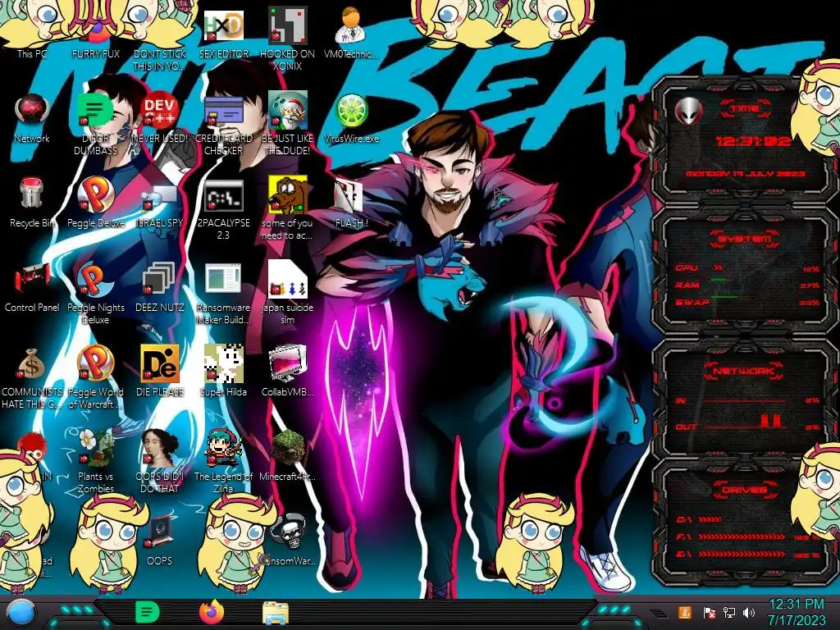The height and width of the screenshot is (630, 840).
Task: Open the flag notification tray icon
Action: click(709, 612)
